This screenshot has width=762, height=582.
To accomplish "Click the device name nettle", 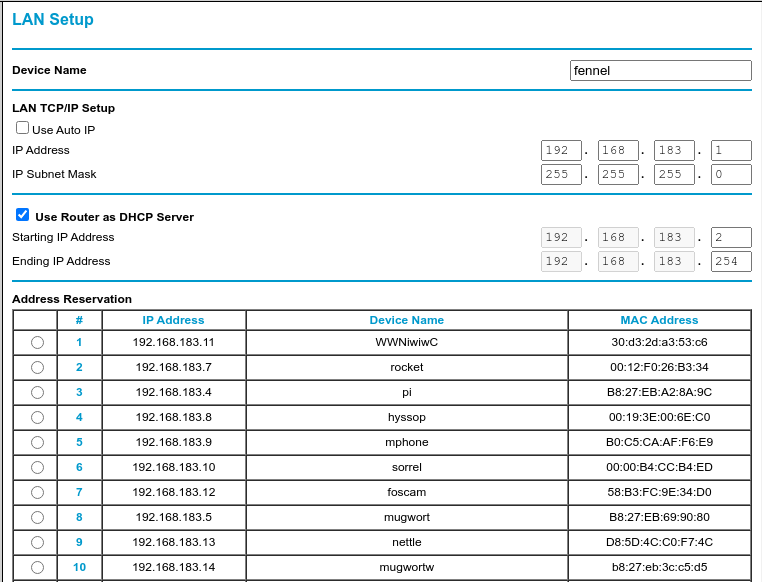I will coord(407,543).
